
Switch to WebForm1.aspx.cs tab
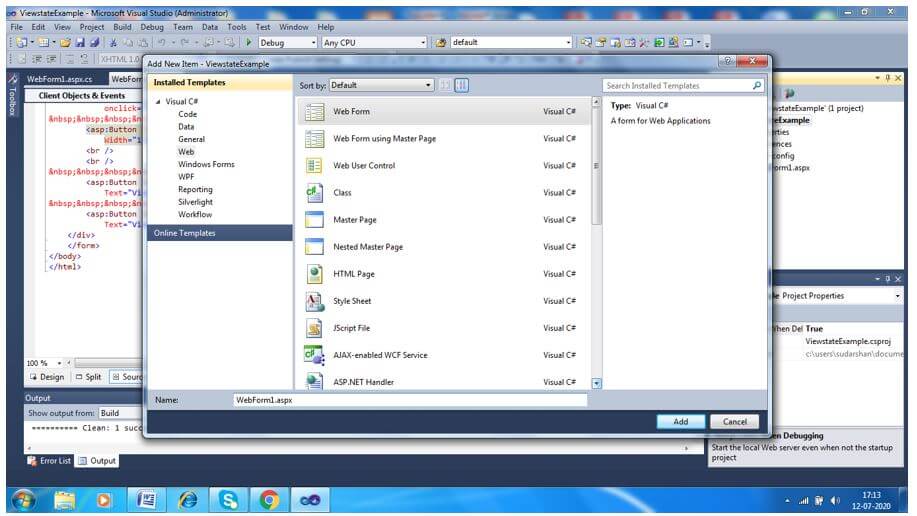(60, 79)
